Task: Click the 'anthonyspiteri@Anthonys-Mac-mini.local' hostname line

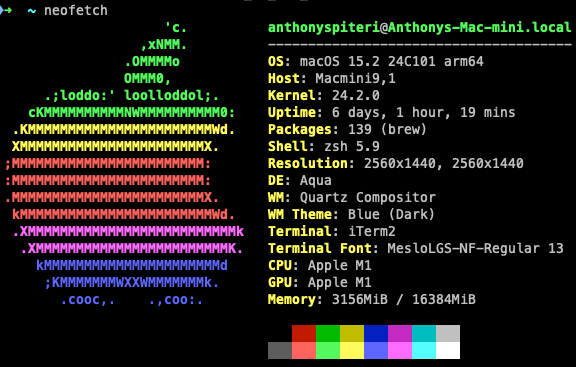Action: 420,28
